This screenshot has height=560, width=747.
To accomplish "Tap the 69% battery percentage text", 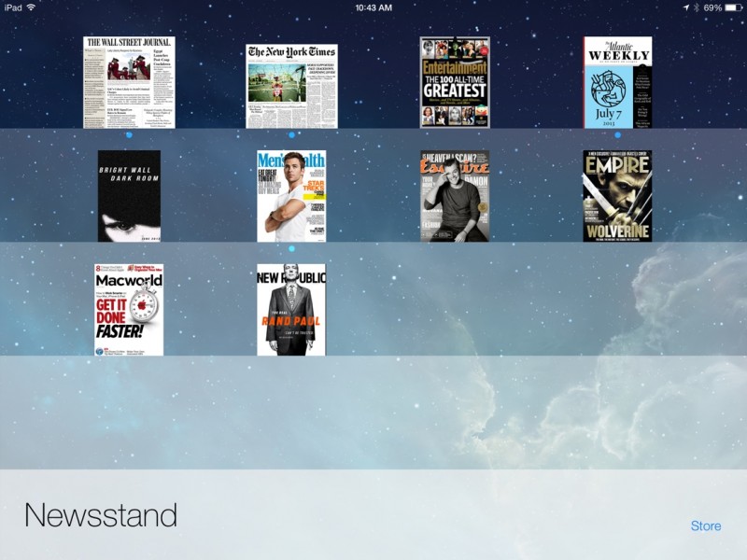I will pos(712,7).
